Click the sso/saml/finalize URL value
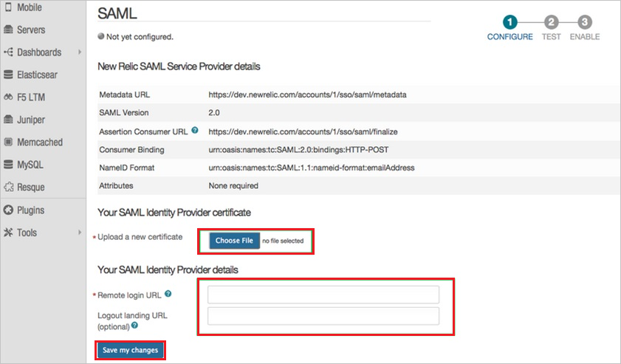This screenshot has width=621, height=364. (303, 132)
